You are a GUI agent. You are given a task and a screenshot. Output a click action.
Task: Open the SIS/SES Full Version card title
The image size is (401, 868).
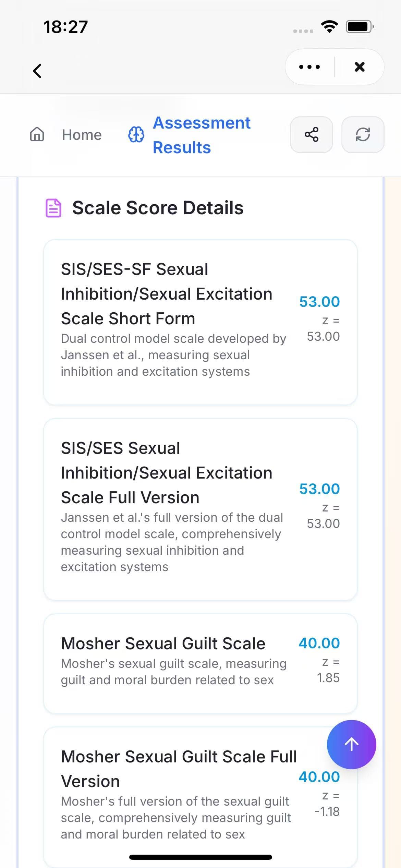167,473
